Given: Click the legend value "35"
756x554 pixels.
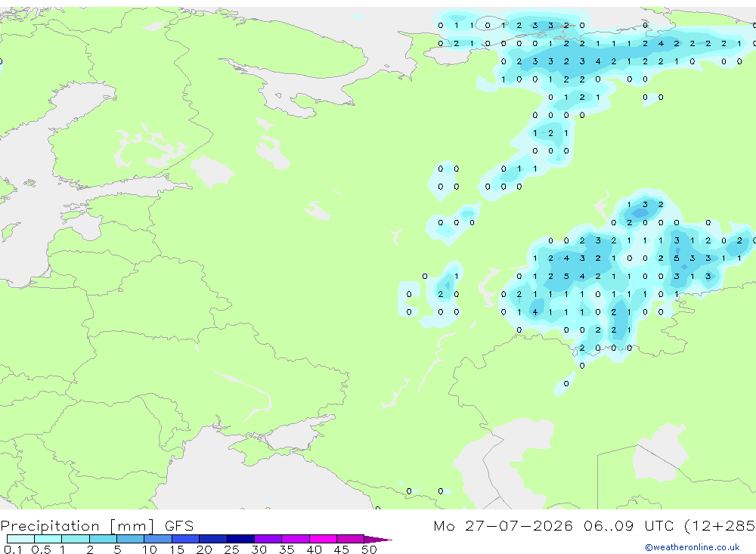Looking at the screenshot, I should point(287,549).
